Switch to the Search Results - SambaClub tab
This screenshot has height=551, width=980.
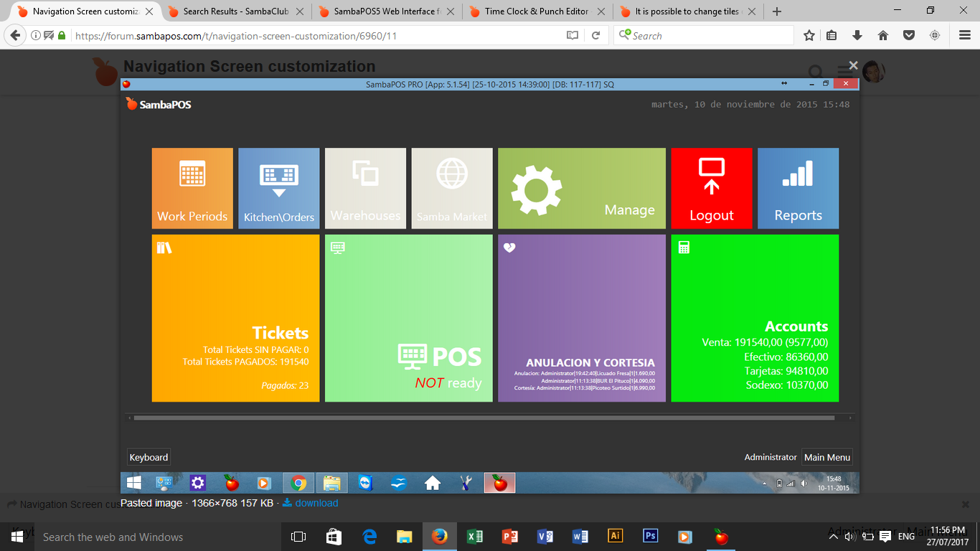tap(237, 11)
